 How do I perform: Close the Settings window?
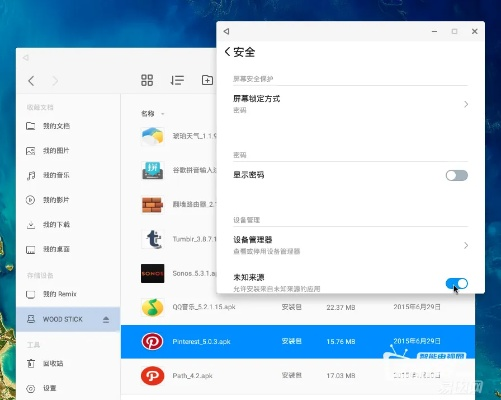point(475,31)
